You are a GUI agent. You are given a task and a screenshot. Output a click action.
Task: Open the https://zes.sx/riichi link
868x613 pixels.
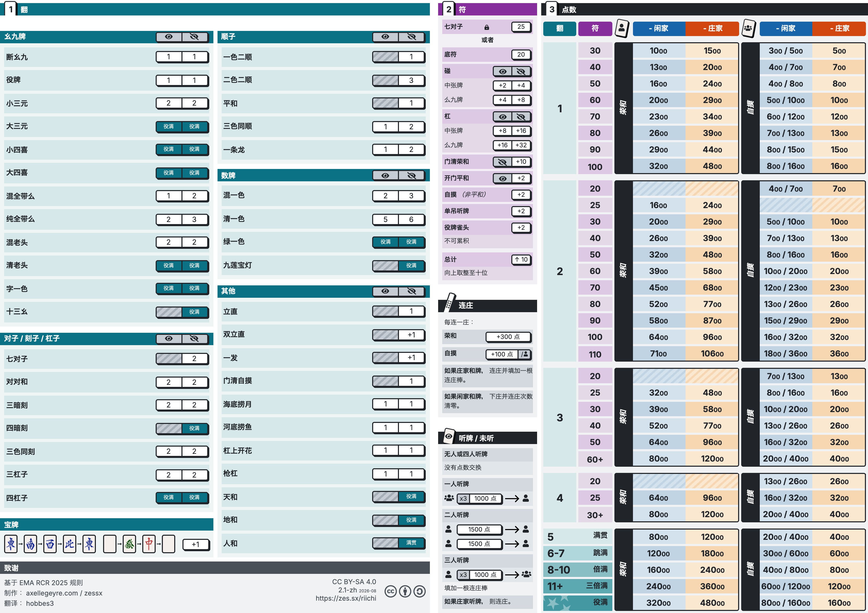(346, 598)
